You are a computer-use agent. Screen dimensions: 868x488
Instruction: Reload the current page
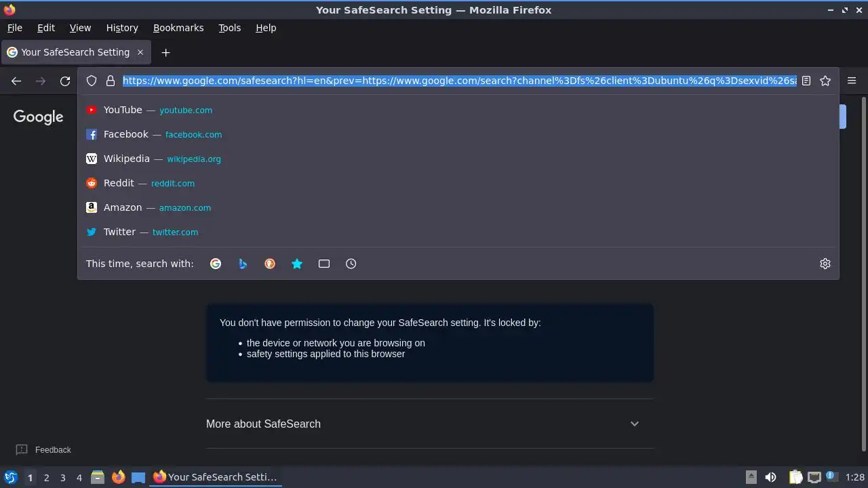click(65, 81)
